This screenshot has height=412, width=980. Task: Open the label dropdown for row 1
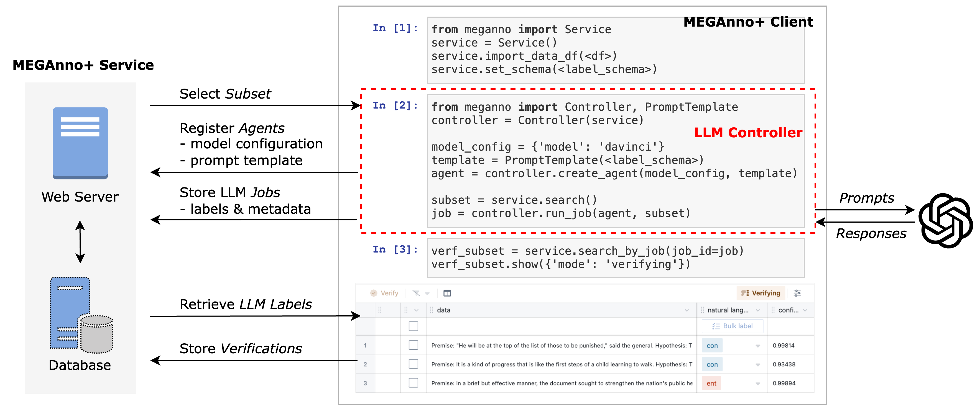coord(757,346)
